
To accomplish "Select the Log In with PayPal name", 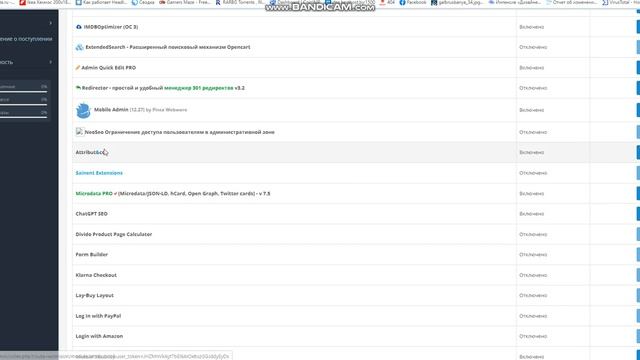I will pos(98,316).
